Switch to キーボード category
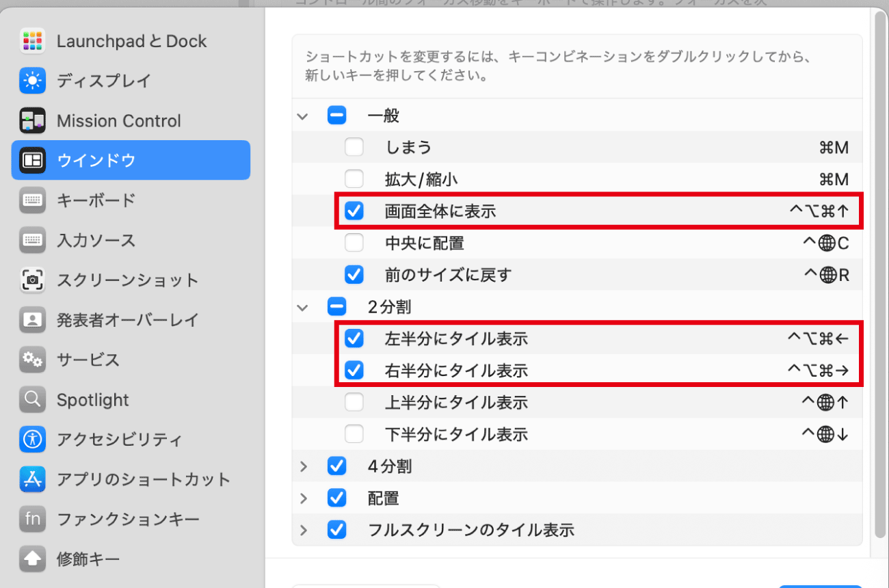 pos(96,200)
